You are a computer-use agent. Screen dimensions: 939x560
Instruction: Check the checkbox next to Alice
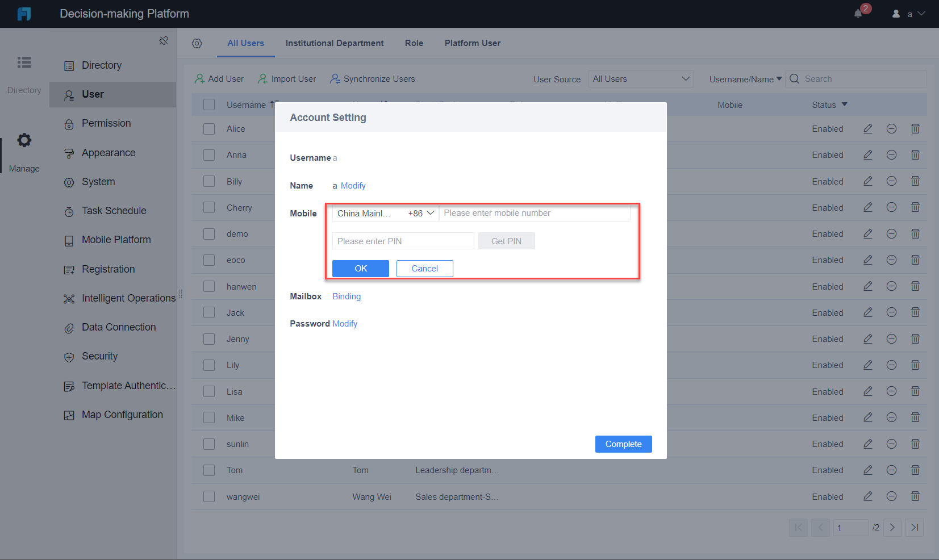(x=208, y=129)
